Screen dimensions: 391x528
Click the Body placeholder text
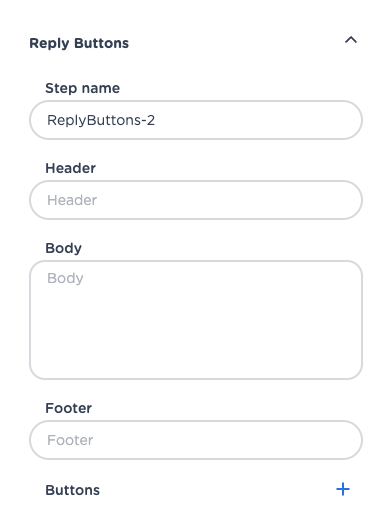tap(65, 278)
